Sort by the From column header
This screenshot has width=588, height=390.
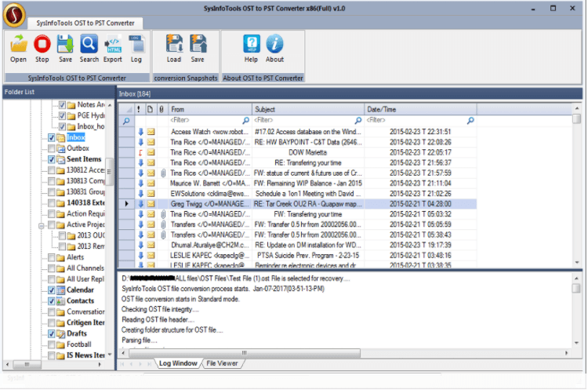(210, 109)
